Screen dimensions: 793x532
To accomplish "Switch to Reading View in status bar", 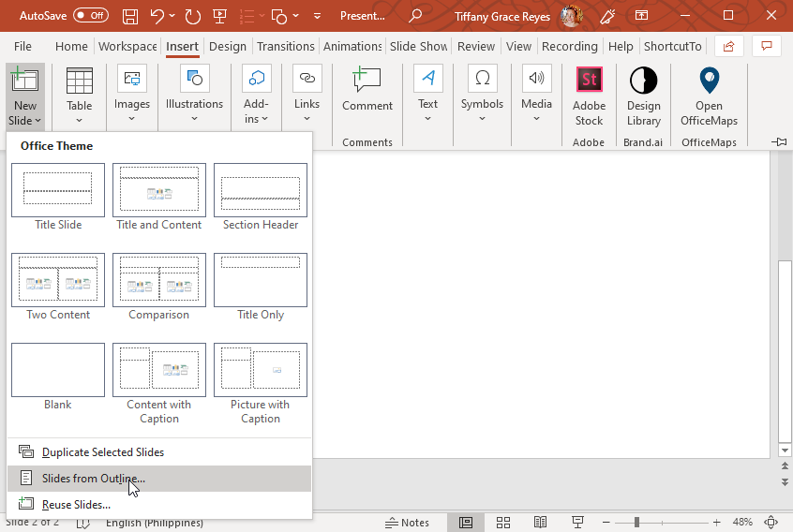I will (x=540, y=522).
